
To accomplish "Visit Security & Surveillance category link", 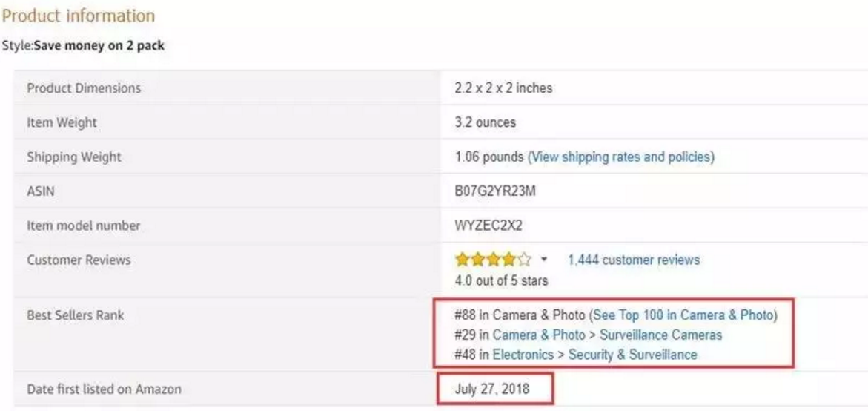I will tap(632, 355).
